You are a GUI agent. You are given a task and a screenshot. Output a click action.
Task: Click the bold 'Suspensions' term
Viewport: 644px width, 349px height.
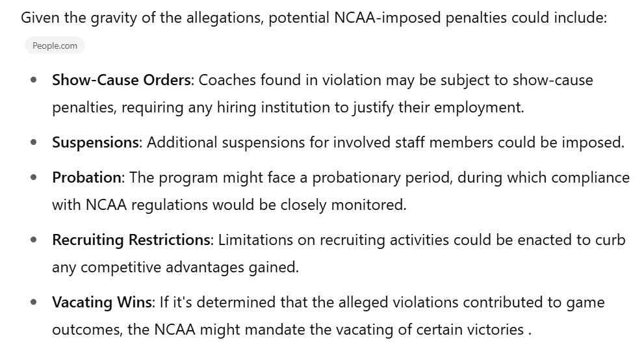[x=96, y=143]
